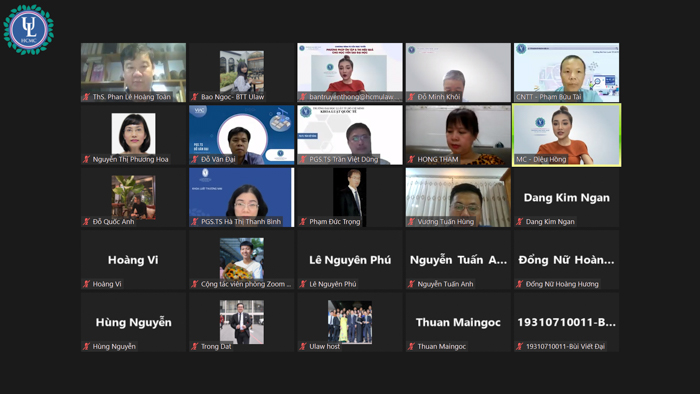This screenshot has width=700, height=394.
Task: Click muted mic icon beside Hoàng Vi
Action: pyautogui.click(x=87, y=284)
